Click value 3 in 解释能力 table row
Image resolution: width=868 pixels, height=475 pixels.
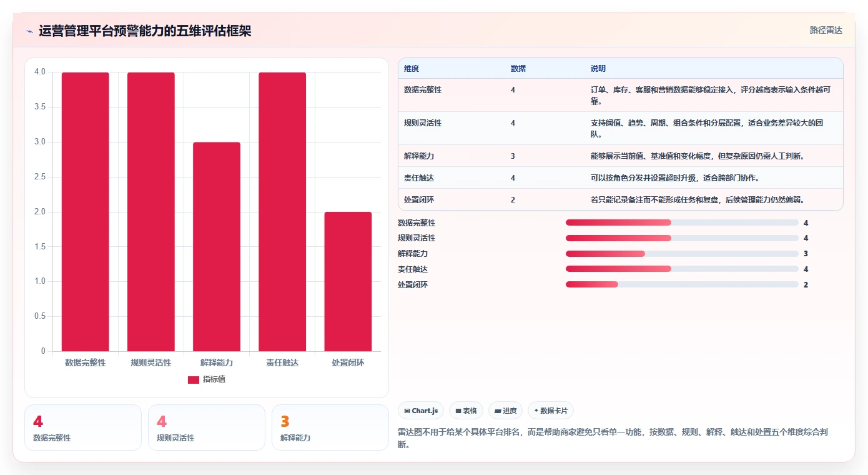pyautogui.click(x=513, y=156)
